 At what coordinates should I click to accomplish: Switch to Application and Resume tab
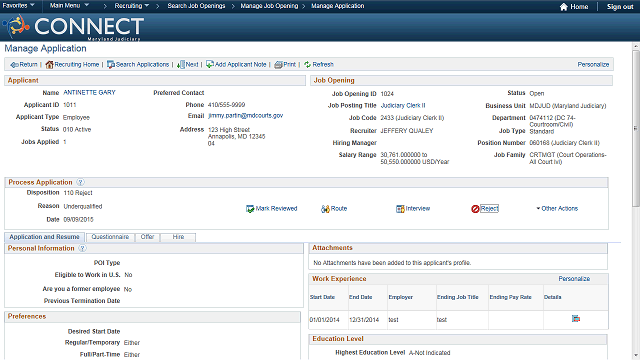(44, 237)
